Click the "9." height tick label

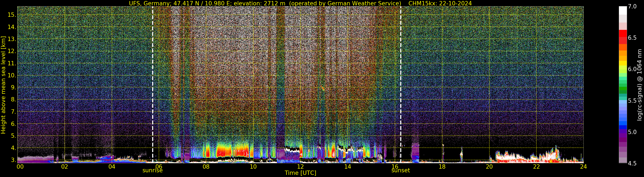point(13,87)
